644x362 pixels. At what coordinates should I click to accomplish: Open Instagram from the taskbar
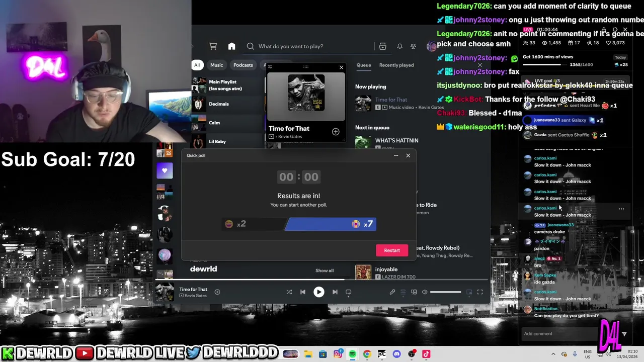click(x=338, y=354)
